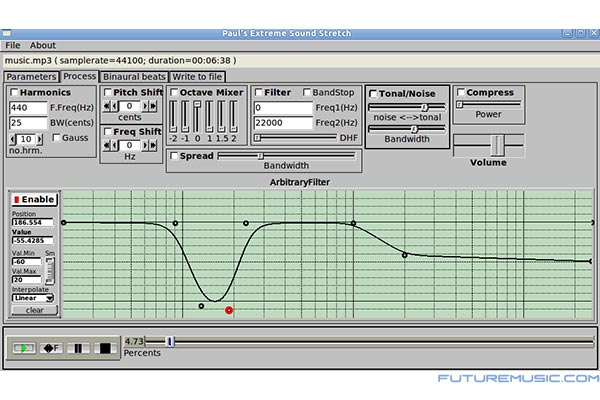Select the filter curve point at the dip's left edge

[x=175, y=223]
